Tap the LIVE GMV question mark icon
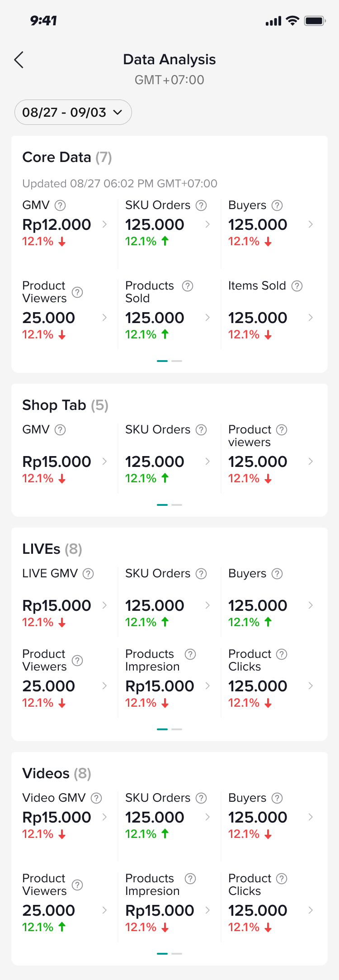Image resolution: width=339 pixels, height=980 pixels. pyautogui.click(x=89, y=574)
